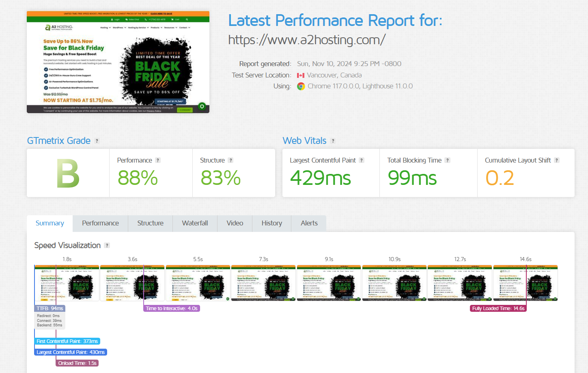Click the Time to Interactive: 4.0s marker
The image size is (588, 373).
tap(172, 309)
